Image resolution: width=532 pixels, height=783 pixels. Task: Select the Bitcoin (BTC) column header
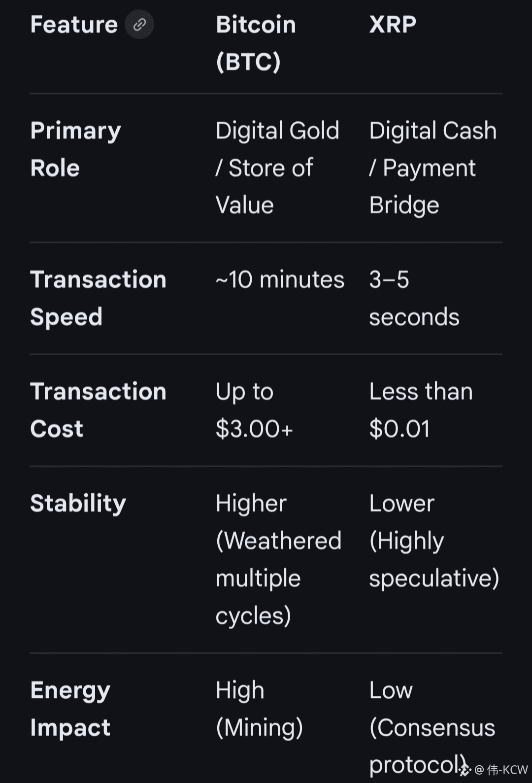tap(256, 43)
